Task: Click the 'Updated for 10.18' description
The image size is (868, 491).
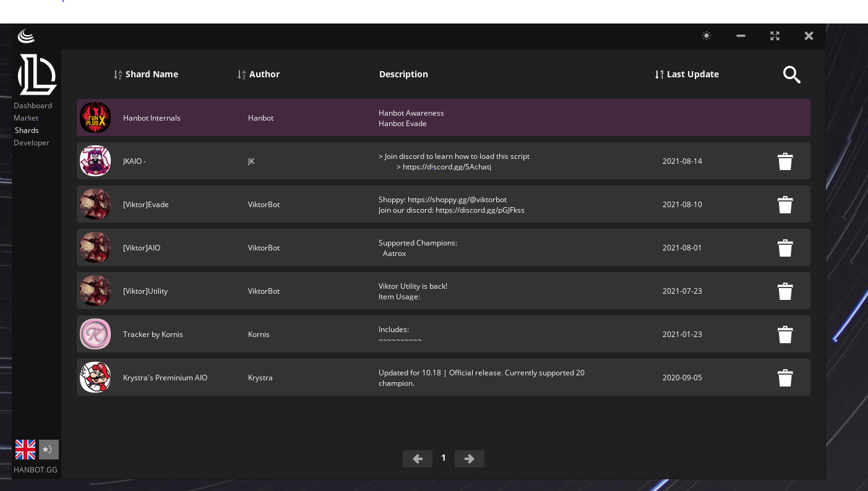Action: coord(481,378)
